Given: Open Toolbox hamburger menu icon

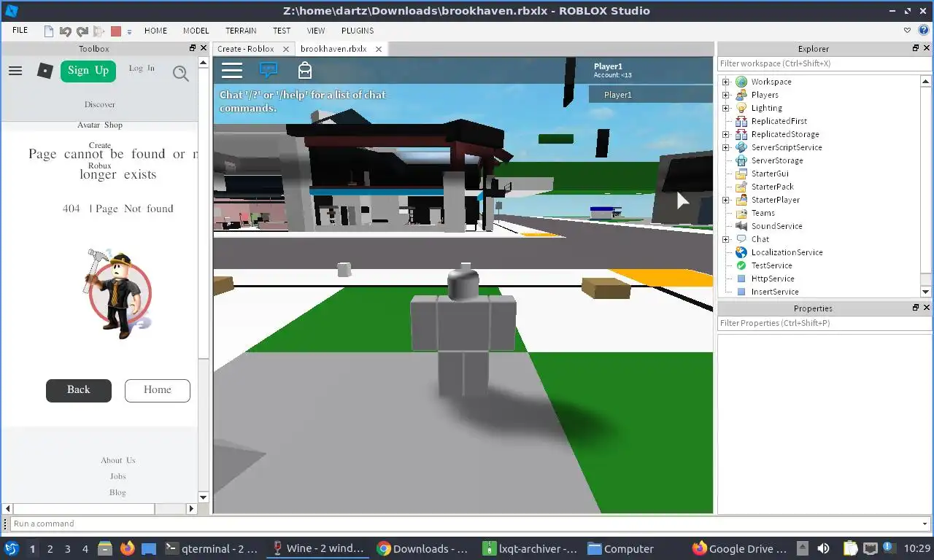Looking at the screenshot, I should click(x=15, y=71).
